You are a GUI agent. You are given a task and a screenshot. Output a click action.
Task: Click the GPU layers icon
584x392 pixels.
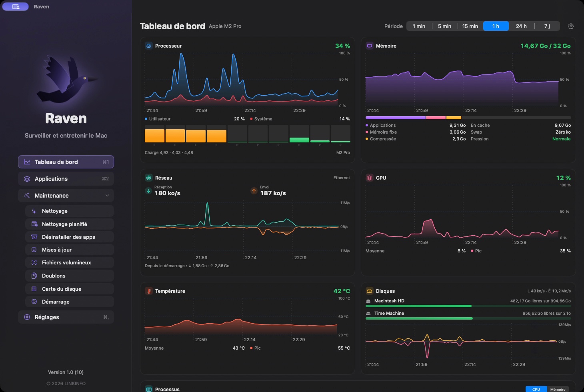370,178
